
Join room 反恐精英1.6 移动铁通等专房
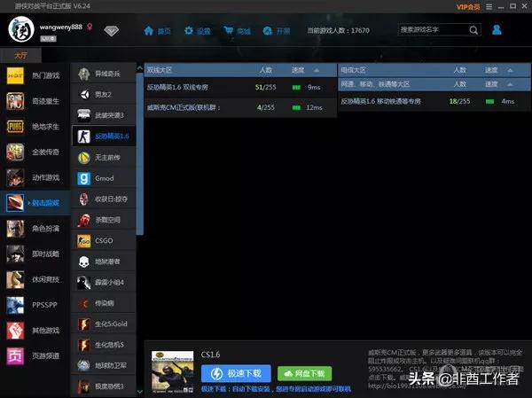tap(434, 101)
